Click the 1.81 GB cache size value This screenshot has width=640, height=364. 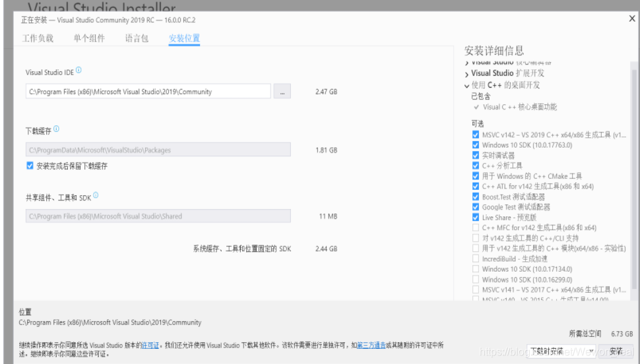point(326,150)
